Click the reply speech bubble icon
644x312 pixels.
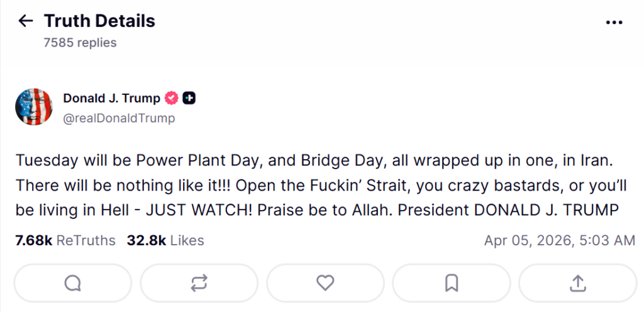click(73, 284)
